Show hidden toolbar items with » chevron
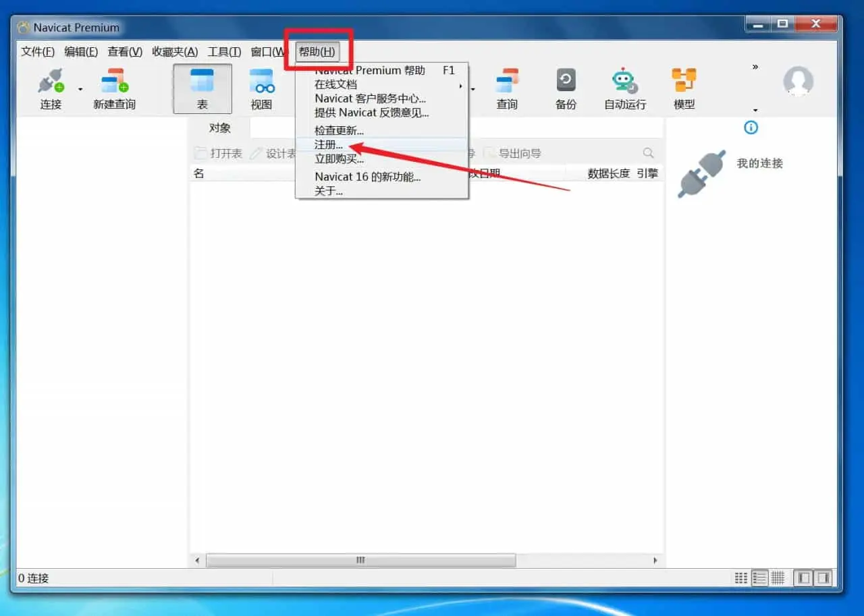Viewport: 864px width, 616px height. [755, 67]
